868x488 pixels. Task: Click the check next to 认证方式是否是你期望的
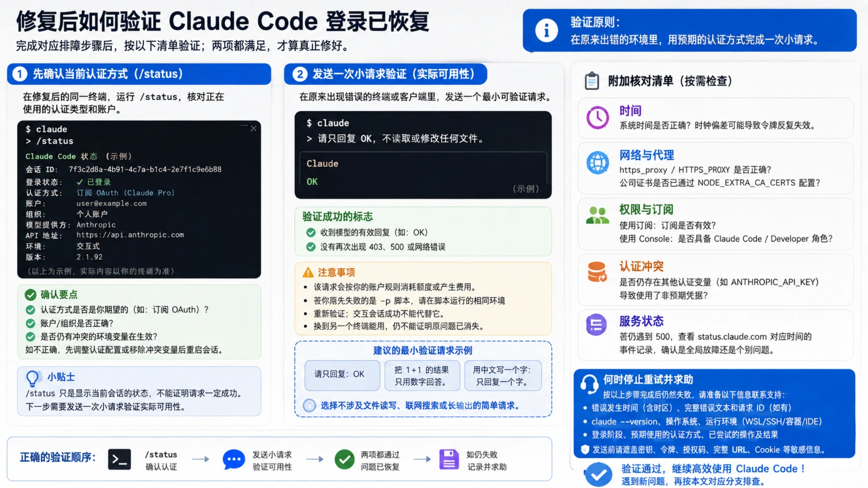[x=30, y=310]
